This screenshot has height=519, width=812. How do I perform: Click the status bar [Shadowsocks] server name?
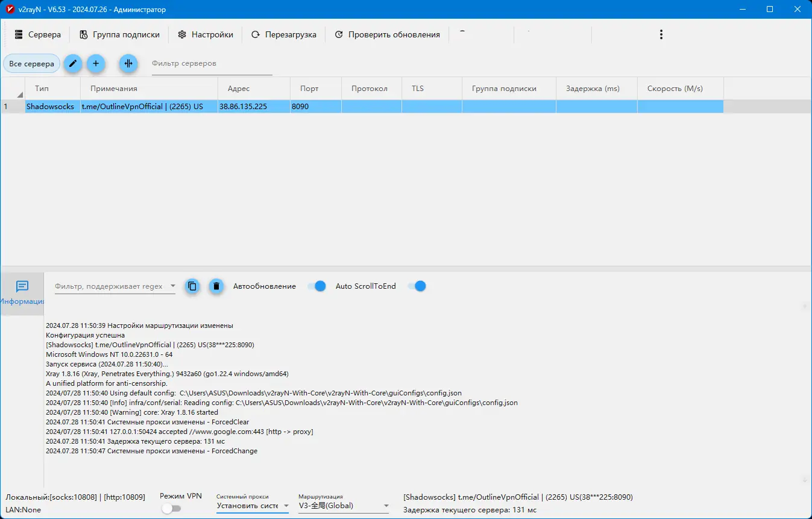click(x=518, y=497)
